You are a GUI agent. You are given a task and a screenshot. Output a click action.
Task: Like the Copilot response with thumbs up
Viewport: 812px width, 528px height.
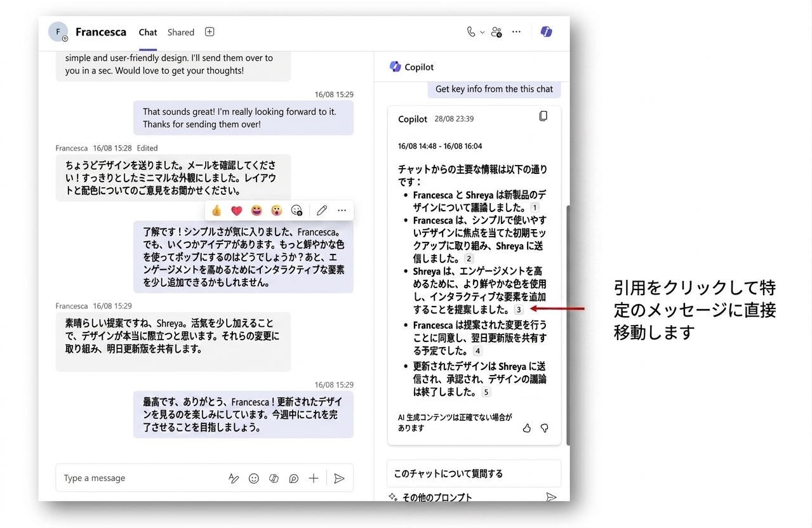(526, 428)
